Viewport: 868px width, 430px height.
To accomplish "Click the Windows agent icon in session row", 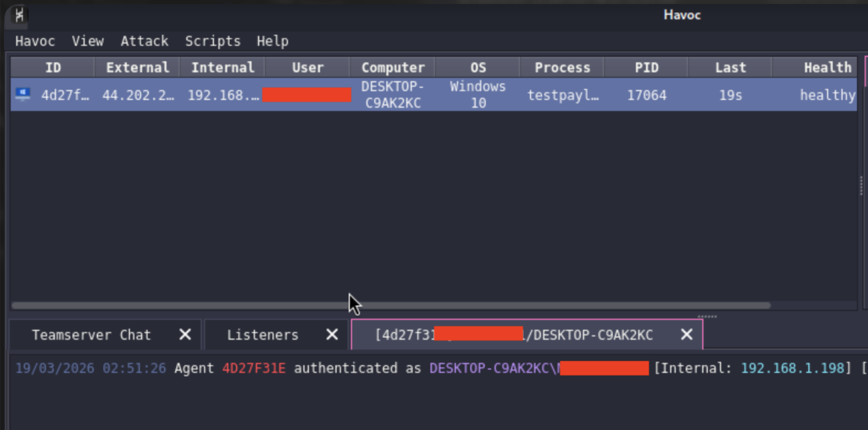I will pyautogui.click(x=23, y=94).
